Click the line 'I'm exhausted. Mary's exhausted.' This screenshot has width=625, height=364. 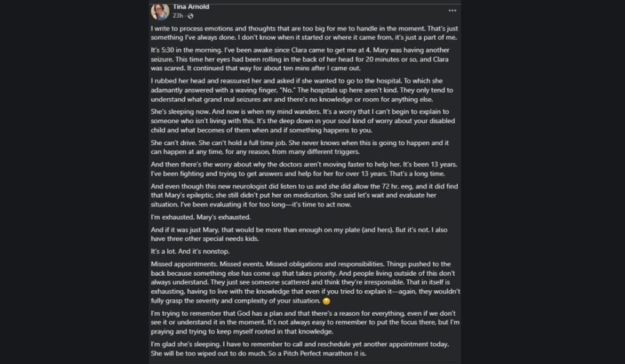click(200, 217)
